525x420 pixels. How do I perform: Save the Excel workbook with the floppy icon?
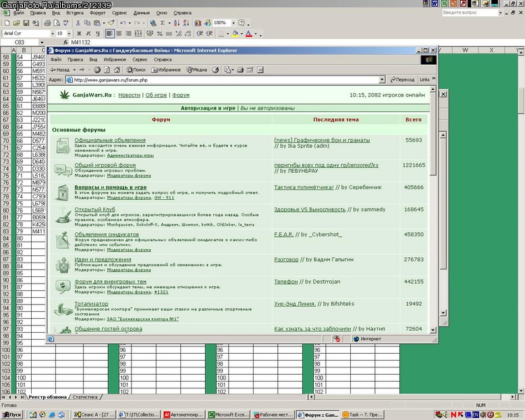pyautogui.click(x=26, y=23)
